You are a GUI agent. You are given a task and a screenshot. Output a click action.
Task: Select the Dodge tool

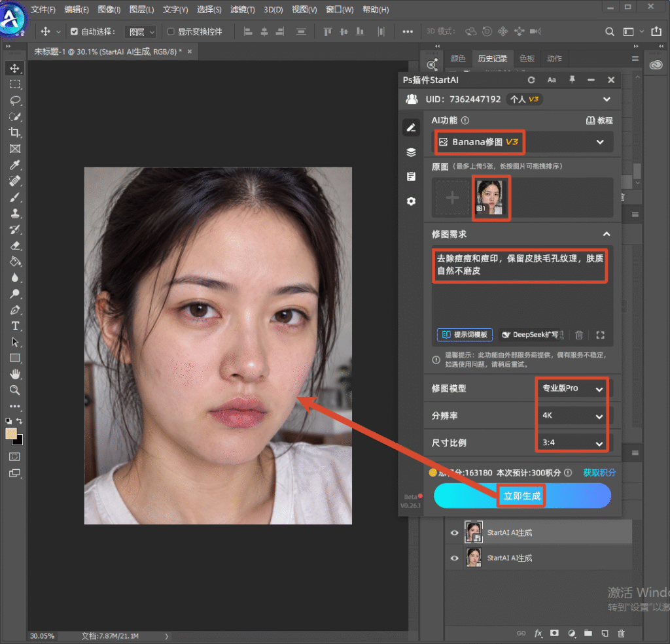point(15,294)
